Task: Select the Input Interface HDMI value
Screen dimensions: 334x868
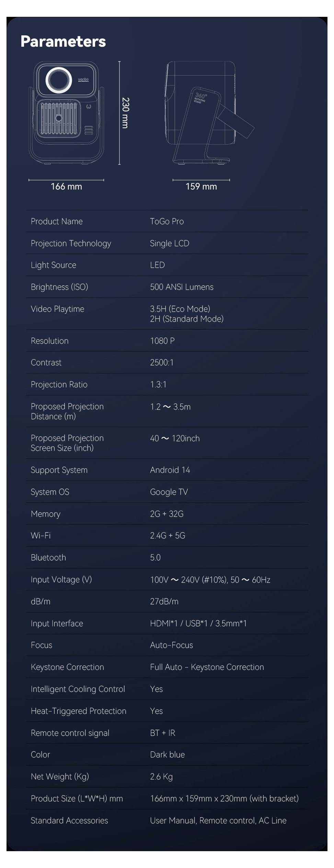Action: (x=198, y=624)
